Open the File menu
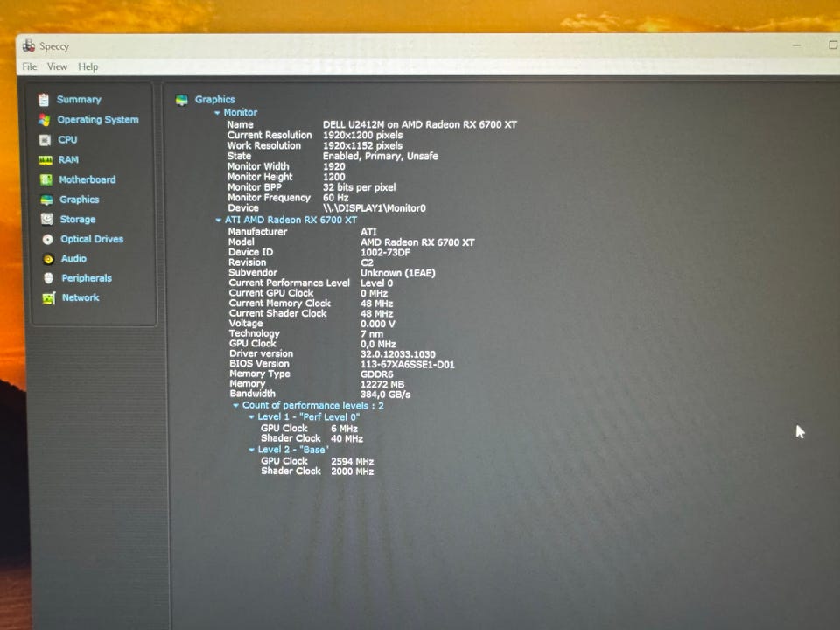Image resolution: width=840 pixels, height=630 pixels. coord(30,67)
